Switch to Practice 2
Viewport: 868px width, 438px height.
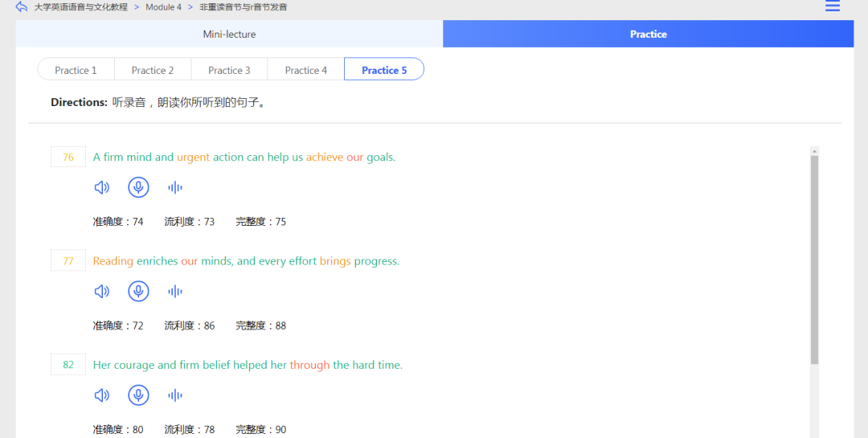tap(153, 70)
